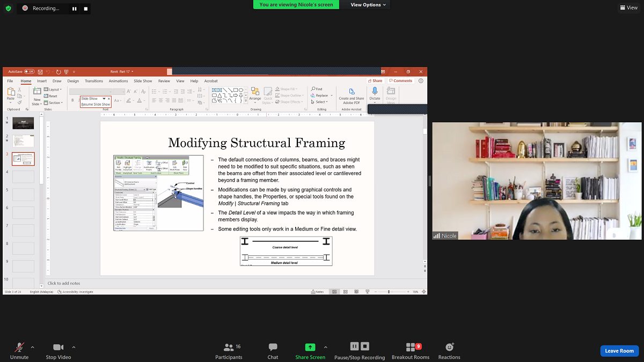The width and height of the screenshot is (644, 362).
Task: Toggle the AutoSave switch
Action: [x=29, y=71]
